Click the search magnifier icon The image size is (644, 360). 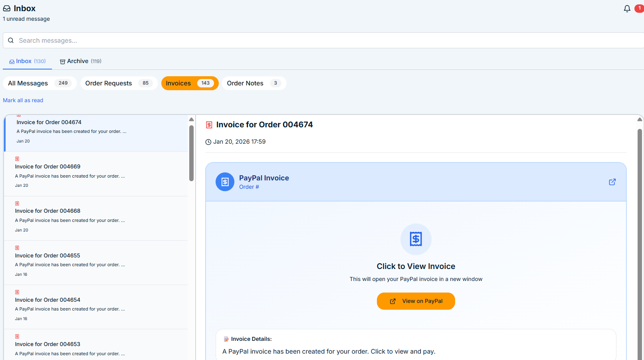(x=11, y=40)
